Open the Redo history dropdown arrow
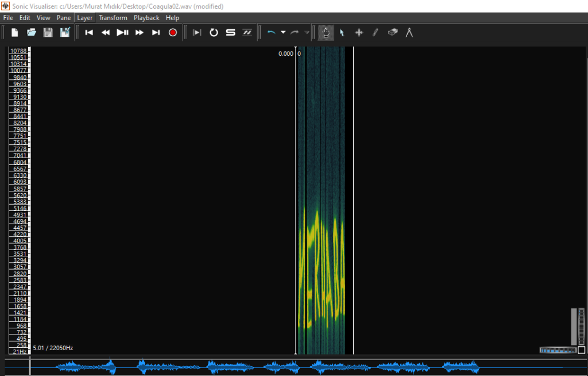The image size is (588, 376). [x=307, y=33]
